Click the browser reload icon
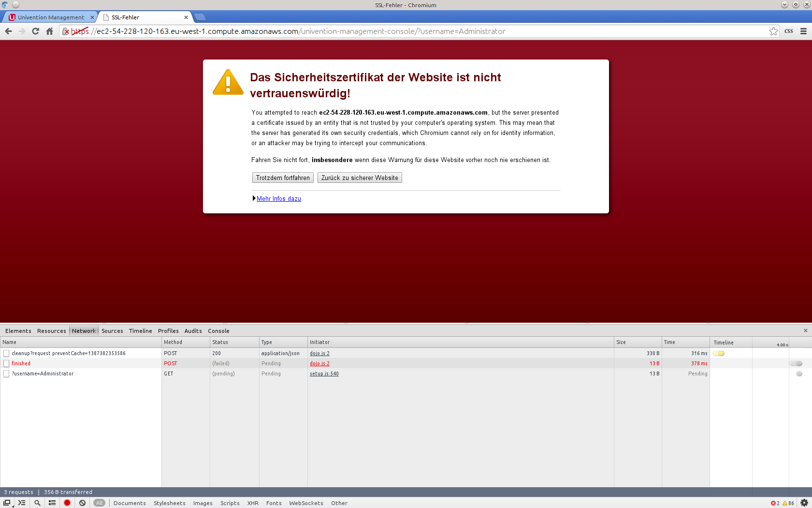812x508 pixels. click(x=35, y=31)
